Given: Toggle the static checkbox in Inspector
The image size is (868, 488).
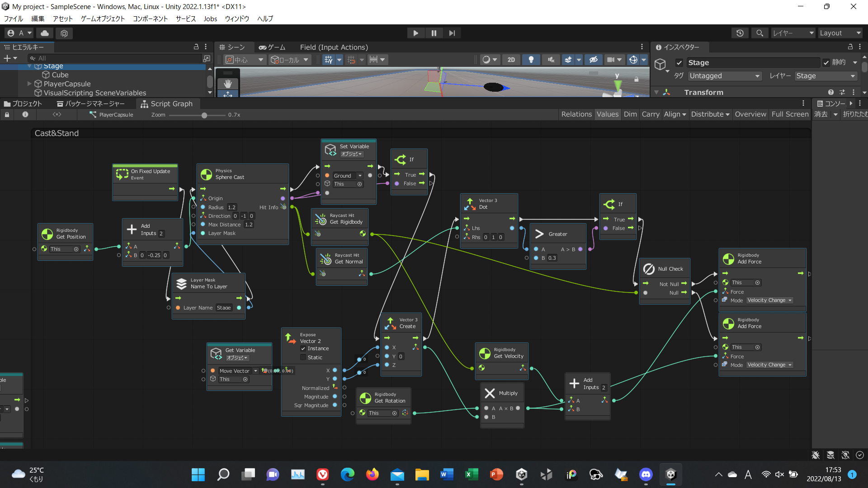Looking at the screenshot, I should (x=826, y=63).
